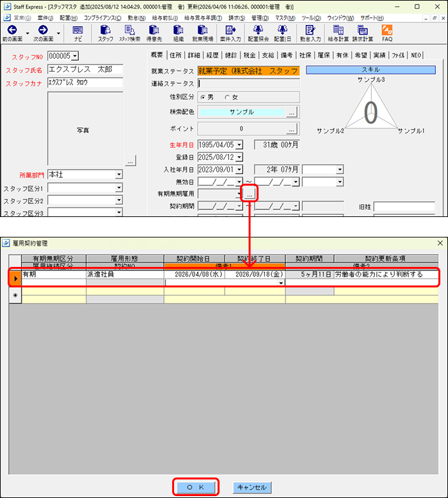This screenshot has height=498, width=448.
Task: Select the 労働者の能力により判断する cell
Action: (x=386, y=275)
